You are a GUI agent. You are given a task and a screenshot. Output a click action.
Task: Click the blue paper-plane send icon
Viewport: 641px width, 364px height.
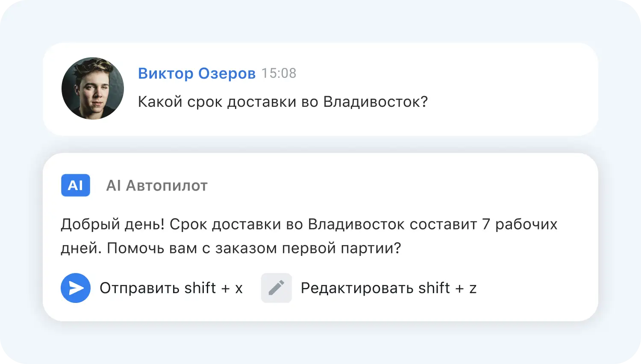click(76, 288)
